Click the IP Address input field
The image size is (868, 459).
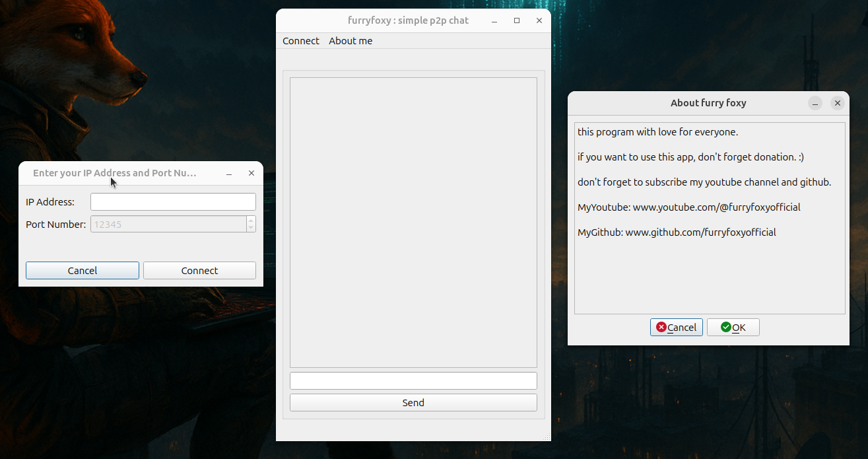point(173,201)
